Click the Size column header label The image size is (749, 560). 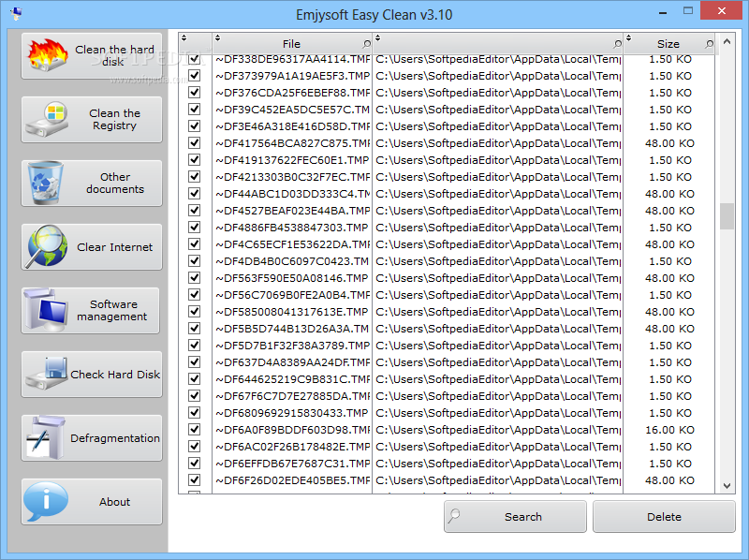point(668,44)
